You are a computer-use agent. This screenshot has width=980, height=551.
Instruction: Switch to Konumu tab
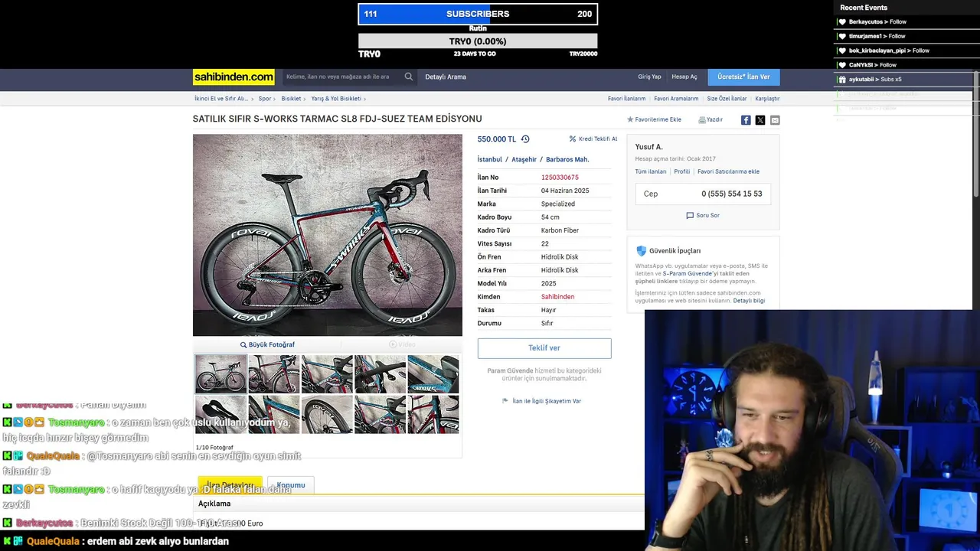point(291,485)
